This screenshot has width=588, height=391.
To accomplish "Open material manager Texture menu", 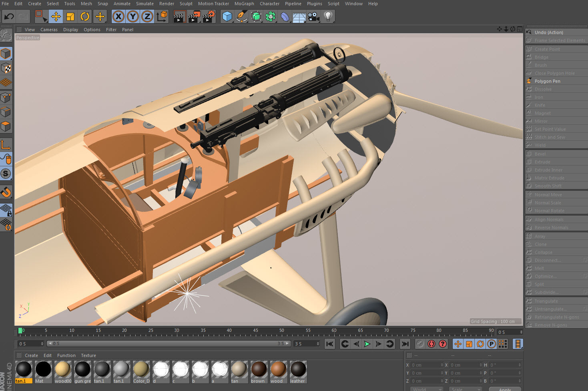I will click(x=88, y=355).
